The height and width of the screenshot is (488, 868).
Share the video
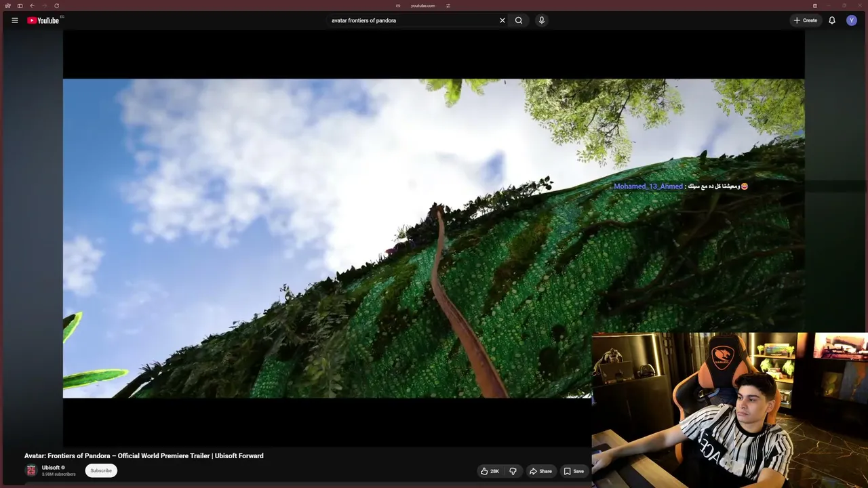coord(540,471)
